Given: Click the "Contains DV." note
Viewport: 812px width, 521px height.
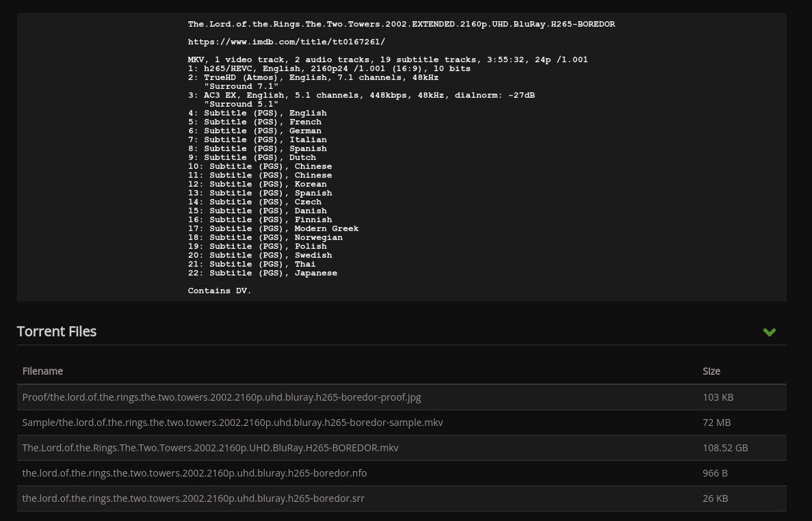Looking at the screenshot, I should 220,291.
